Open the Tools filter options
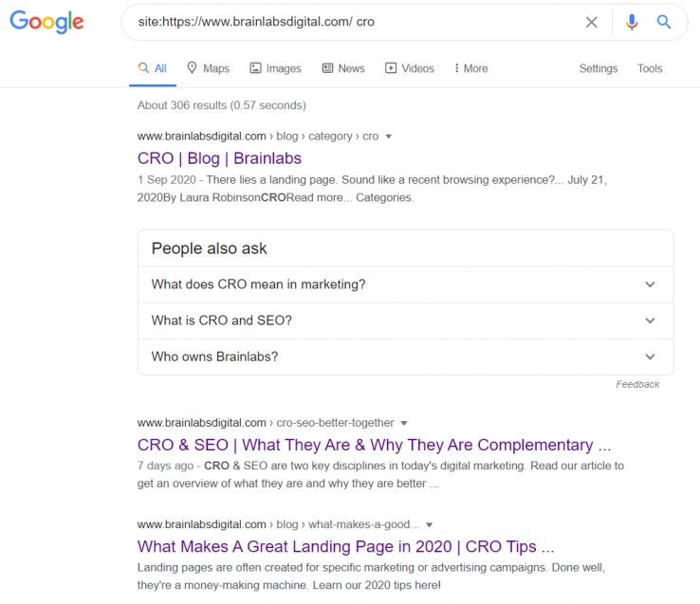The width and height of the screenshot is (700, 604). (650, 68)
